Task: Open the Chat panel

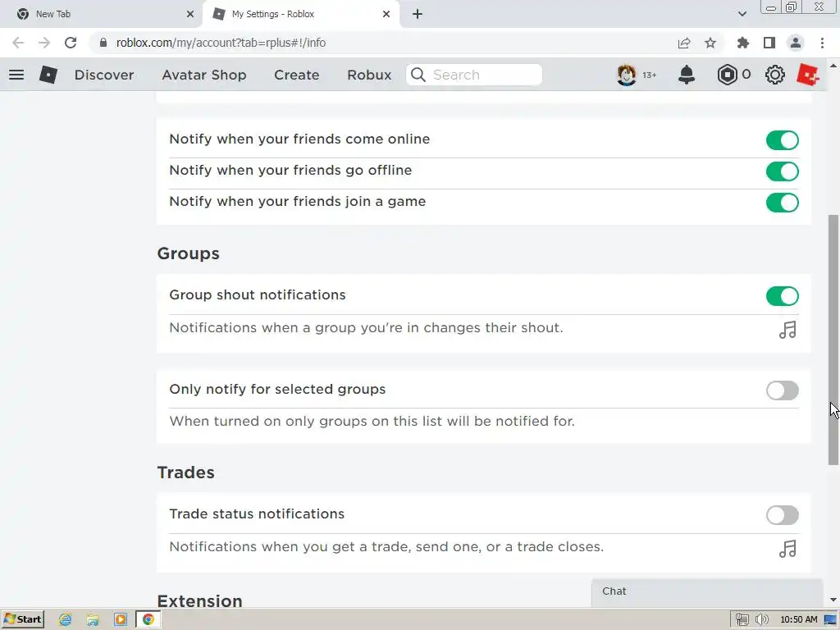Action: coord(706,592)
